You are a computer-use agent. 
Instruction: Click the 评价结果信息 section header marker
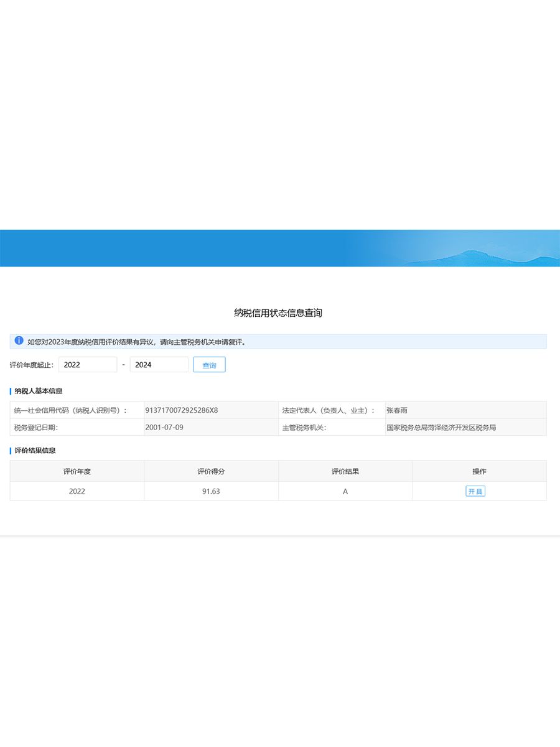point(10,449)
